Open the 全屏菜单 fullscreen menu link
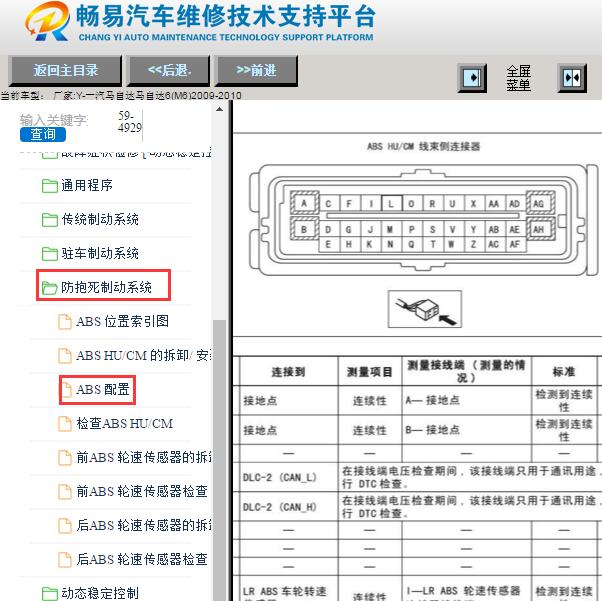The width and height of the screenshot is (602, 601). click(518, 78)
